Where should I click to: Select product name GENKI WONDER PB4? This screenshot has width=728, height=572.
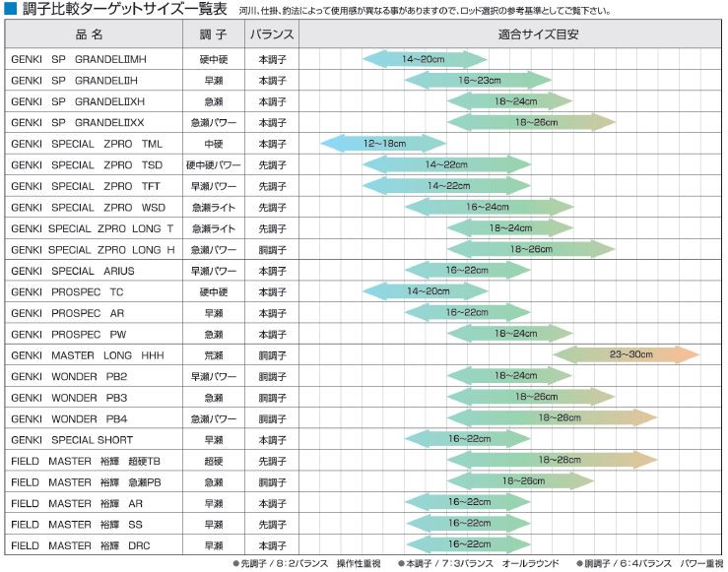69,419
